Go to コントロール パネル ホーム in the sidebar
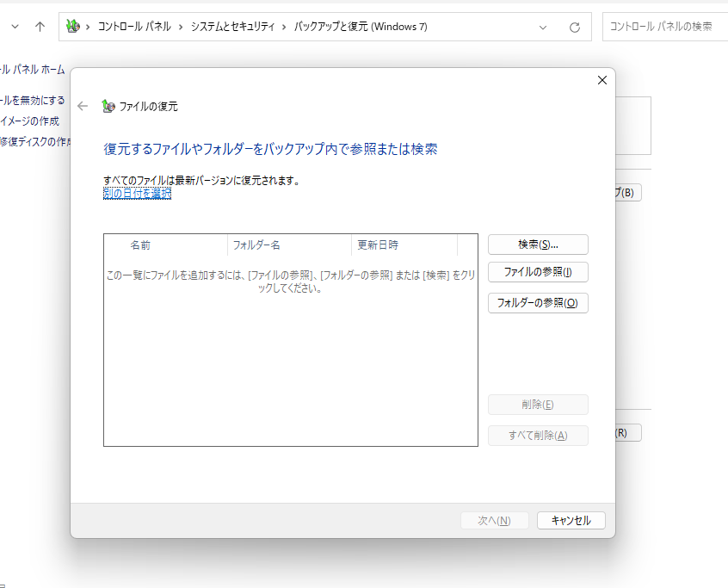Viewport: 728px width, 588px height. pyautogui.click(x=33, y=70)
